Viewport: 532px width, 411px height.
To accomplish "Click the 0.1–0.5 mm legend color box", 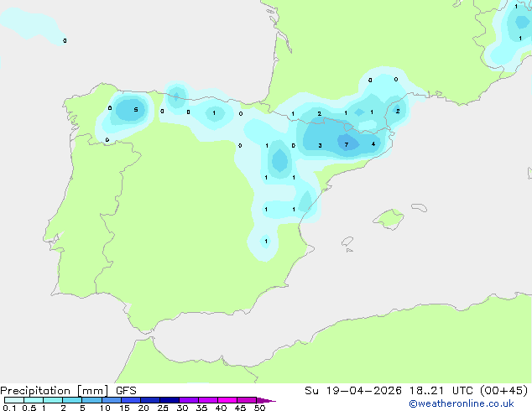I will pyautogui.click(x=14, y=400).
